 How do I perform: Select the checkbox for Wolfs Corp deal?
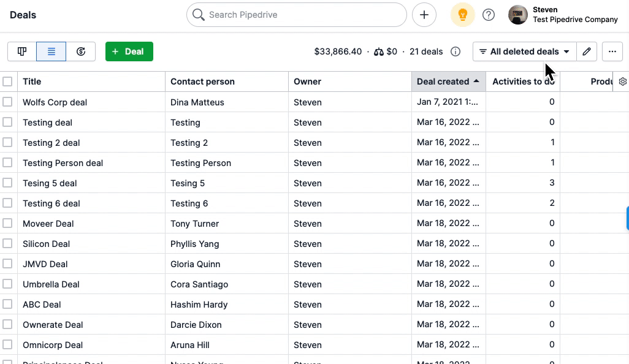(x=7, y=102)
